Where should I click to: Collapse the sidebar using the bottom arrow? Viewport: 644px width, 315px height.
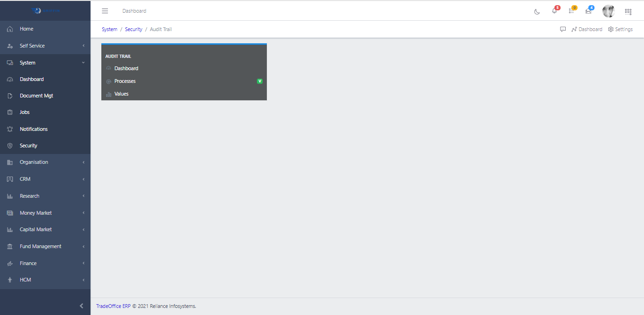point(81,306)
